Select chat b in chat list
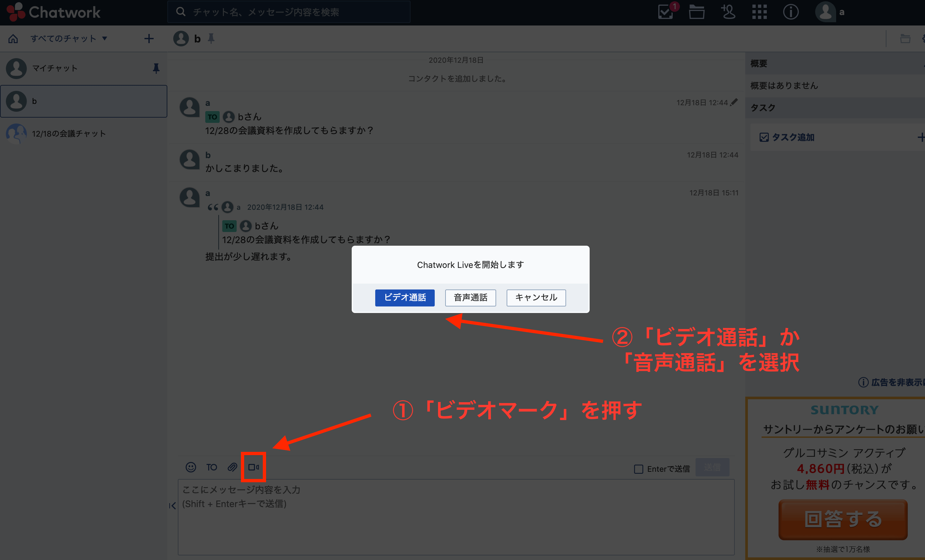 coord(83,101)
